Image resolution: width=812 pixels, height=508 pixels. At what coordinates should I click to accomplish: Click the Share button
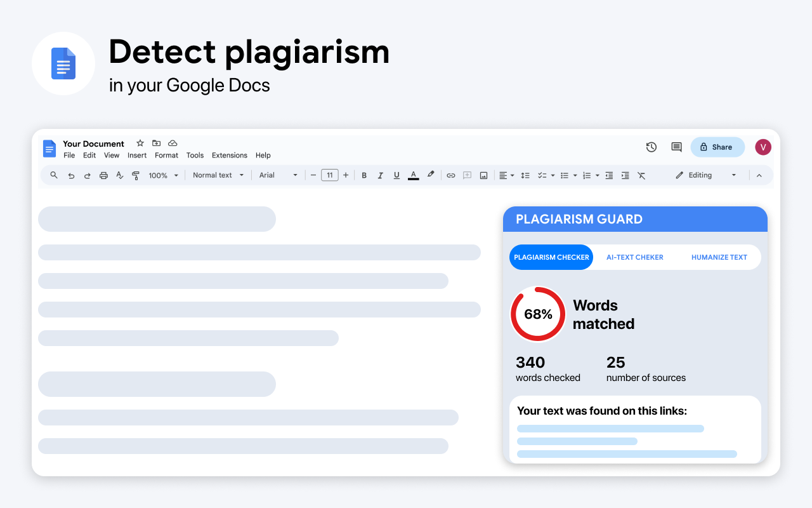coord(717,147)
